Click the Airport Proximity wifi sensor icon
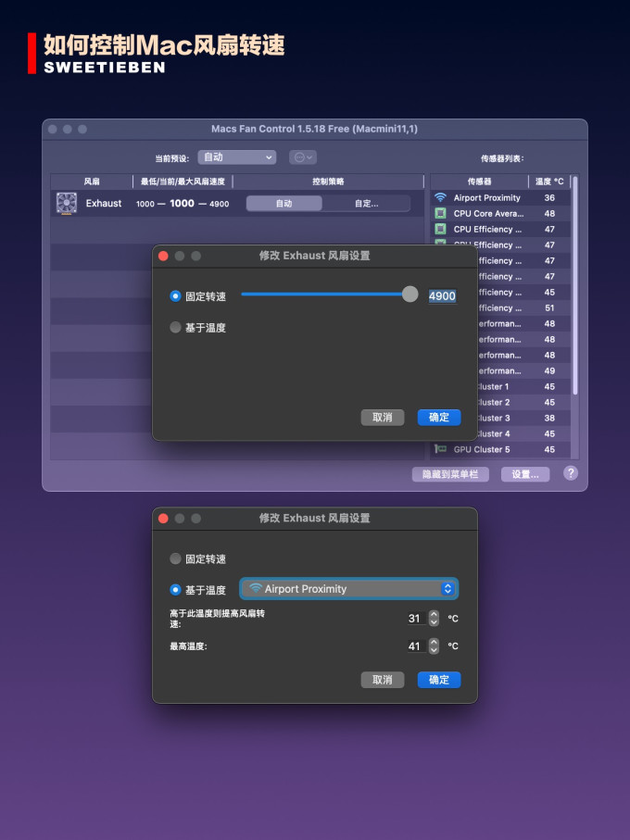 [440, 197]
